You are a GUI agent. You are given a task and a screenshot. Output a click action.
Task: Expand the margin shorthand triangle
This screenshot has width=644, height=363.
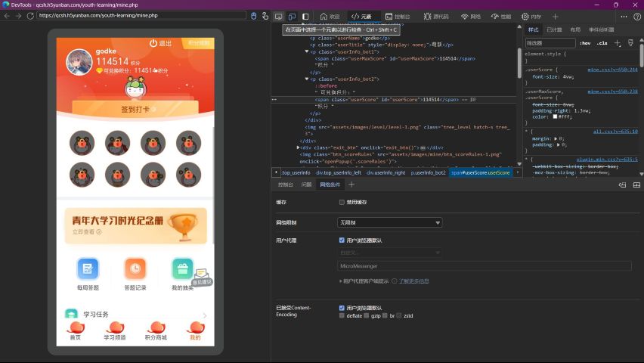556,138
